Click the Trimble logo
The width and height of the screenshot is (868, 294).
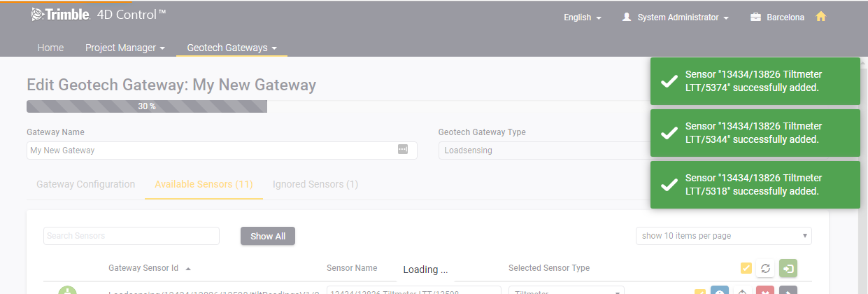coord(60,15)
